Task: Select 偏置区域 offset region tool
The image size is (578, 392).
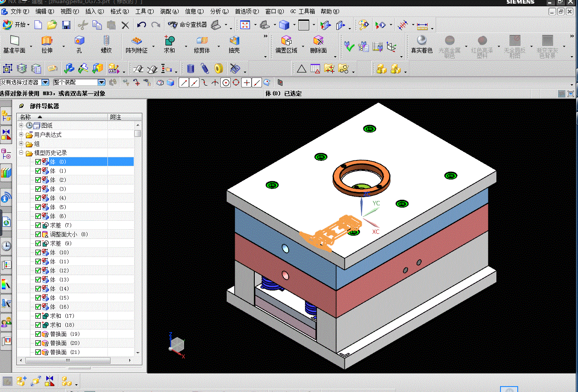Action: [x=287, y=45]
